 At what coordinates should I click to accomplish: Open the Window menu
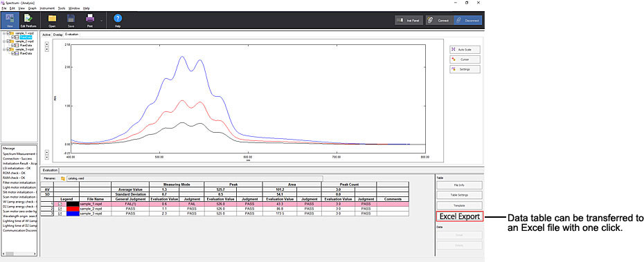tap(74, 8)
